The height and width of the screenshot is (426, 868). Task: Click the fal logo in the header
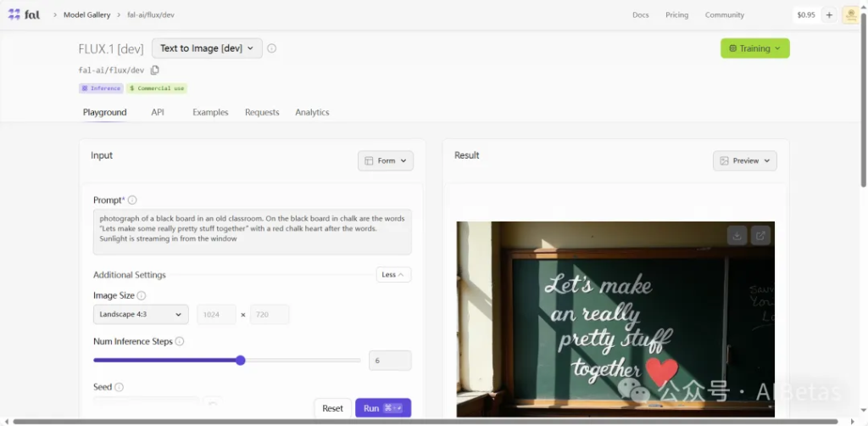24,14
